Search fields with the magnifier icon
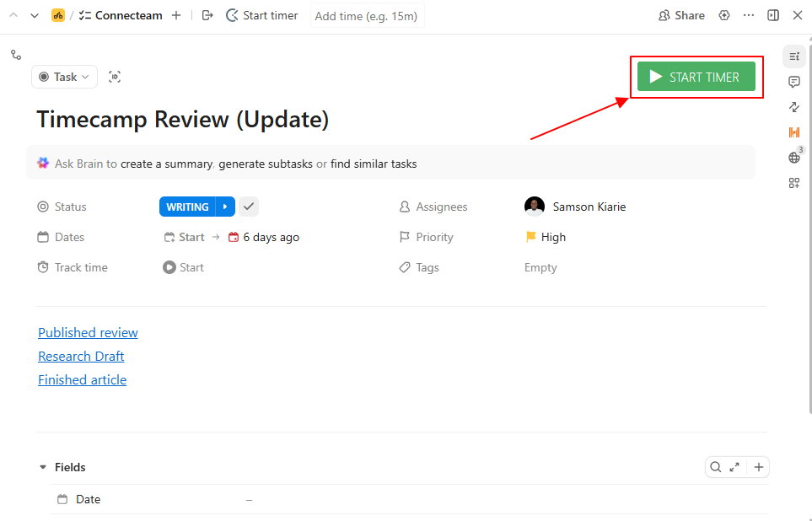This screenshot has height=521, width=812. point(716,467)
